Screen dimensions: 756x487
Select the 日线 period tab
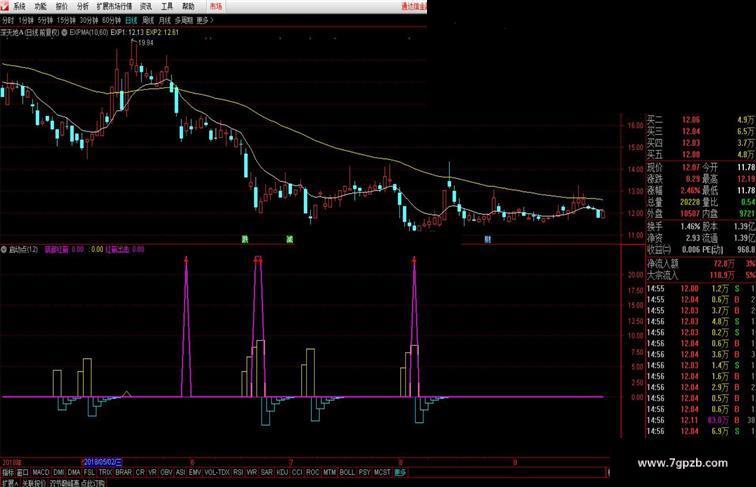coord(131,20)
